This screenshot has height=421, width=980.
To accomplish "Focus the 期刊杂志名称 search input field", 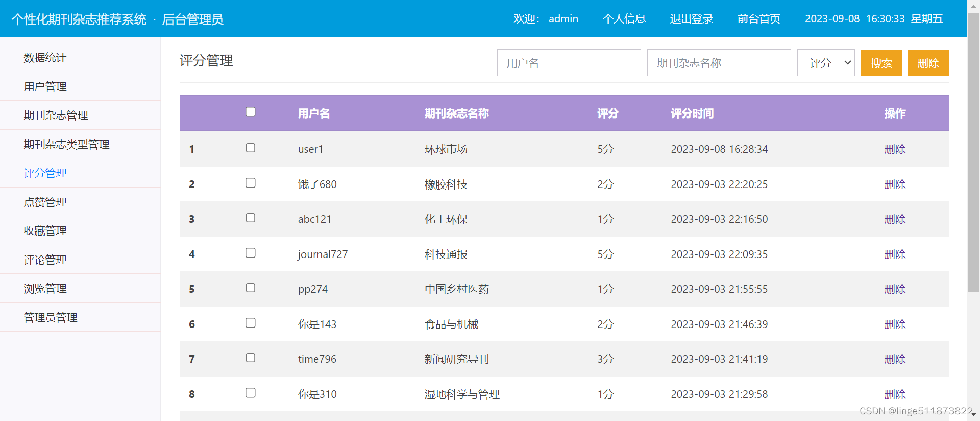I will click(x=719, y=63).
